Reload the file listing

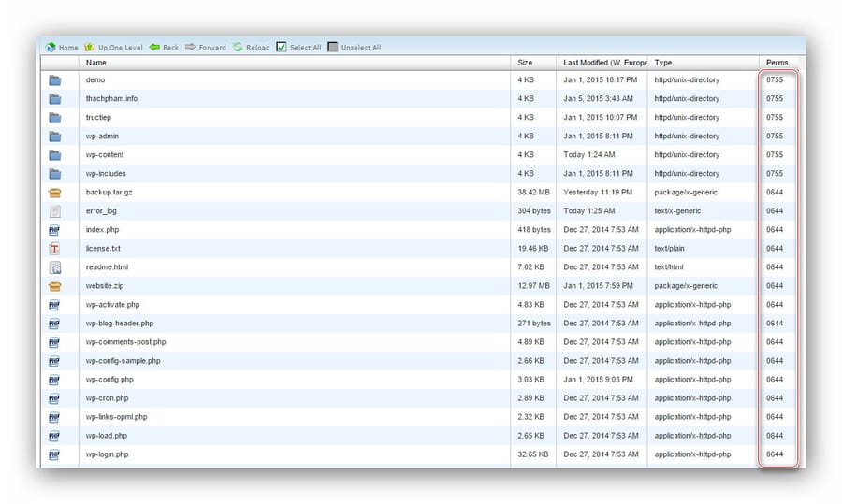pyautogui.click(x=252, y=48)
